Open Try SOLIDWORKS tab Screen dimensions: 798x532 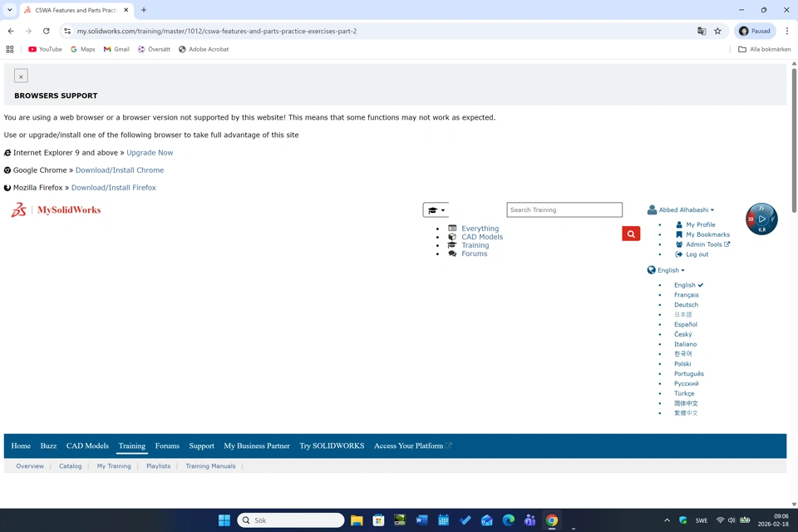click(332, 446)
